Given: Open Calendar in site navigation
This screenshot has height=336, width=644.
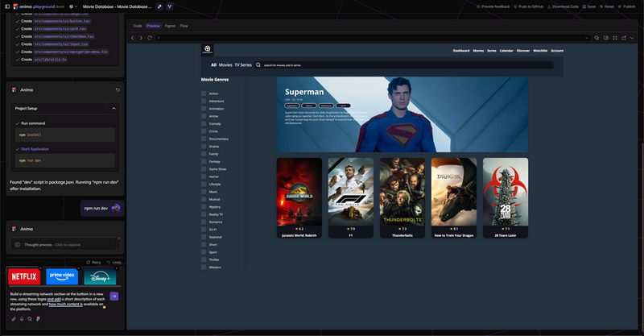Looking at the screenshot, I should [506, 51].
